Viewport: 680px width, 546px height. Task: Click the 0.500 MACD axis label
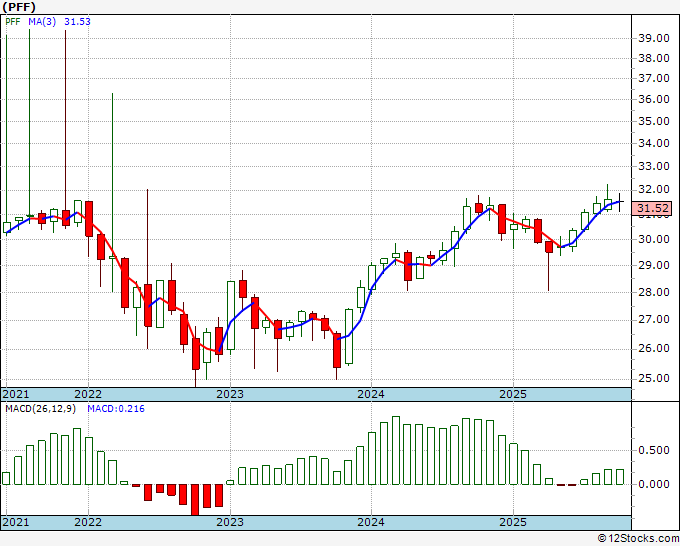click(654, 450)
